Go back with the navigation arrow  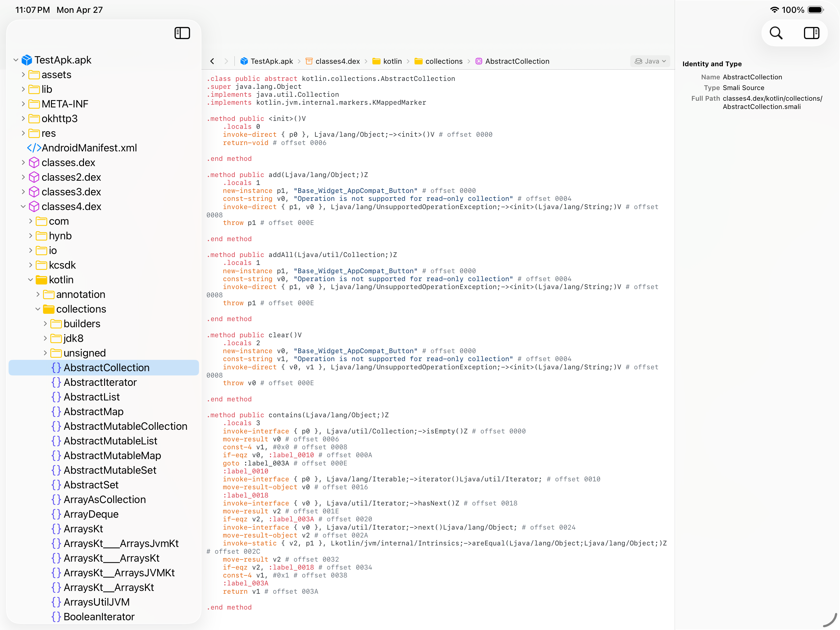click(212, 61)
